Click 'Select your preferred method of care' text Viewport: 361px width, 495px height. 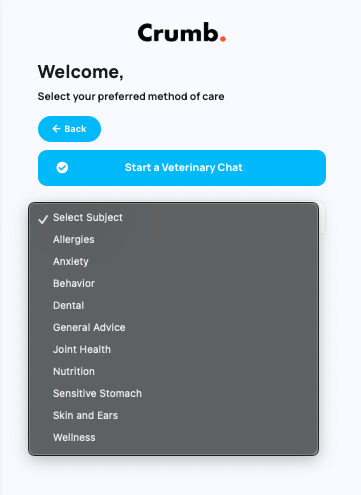(131, 97)
